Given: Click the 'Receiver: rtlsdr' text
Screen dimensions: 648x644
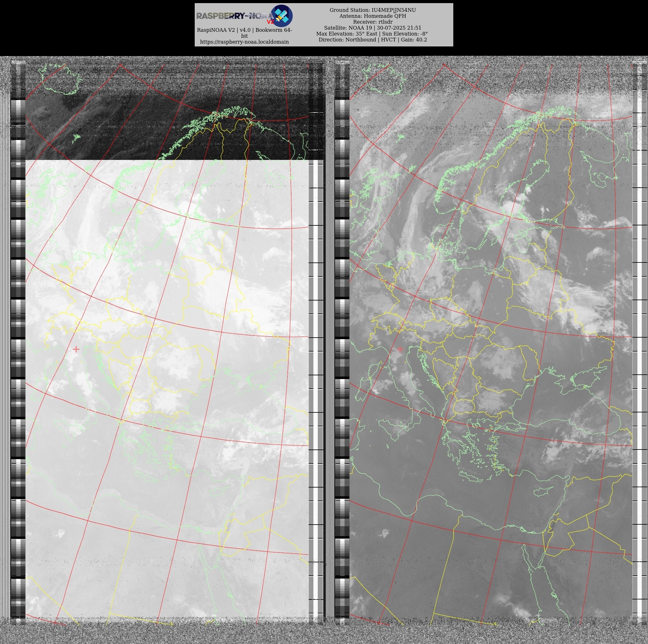Looking at the screenshot, I should (x=373, y=22).
